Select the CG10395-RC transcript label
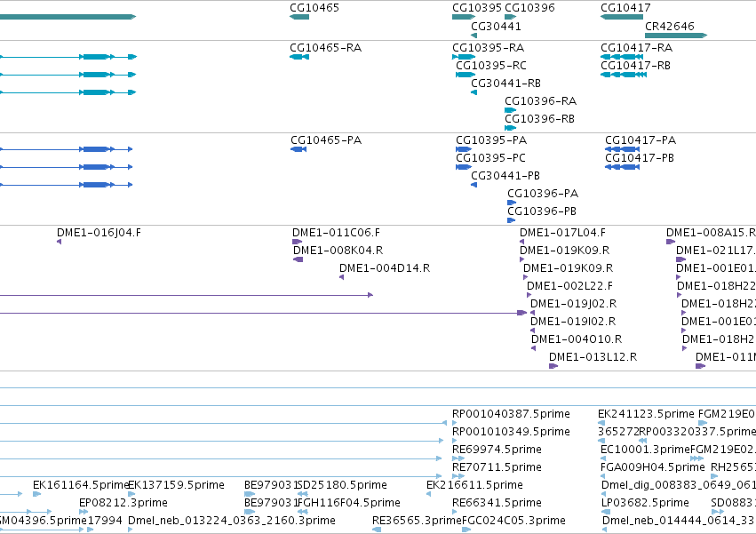 tap(491, 65)
